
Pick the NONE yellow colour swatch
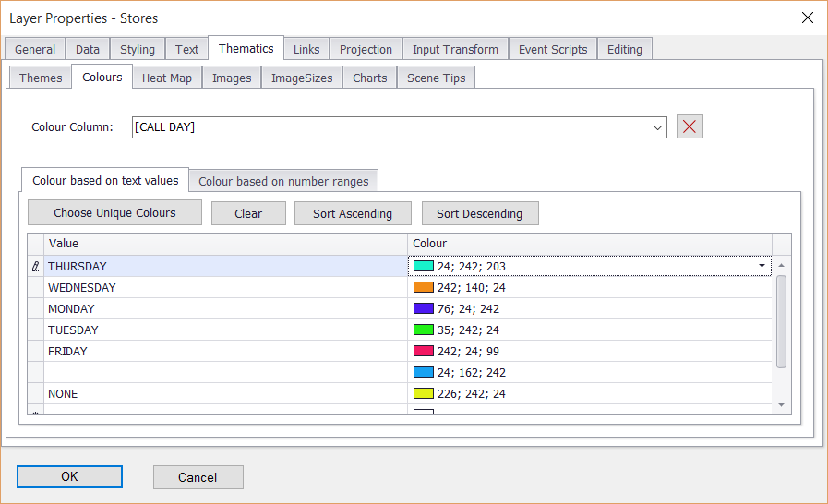(x=424, y=394)
